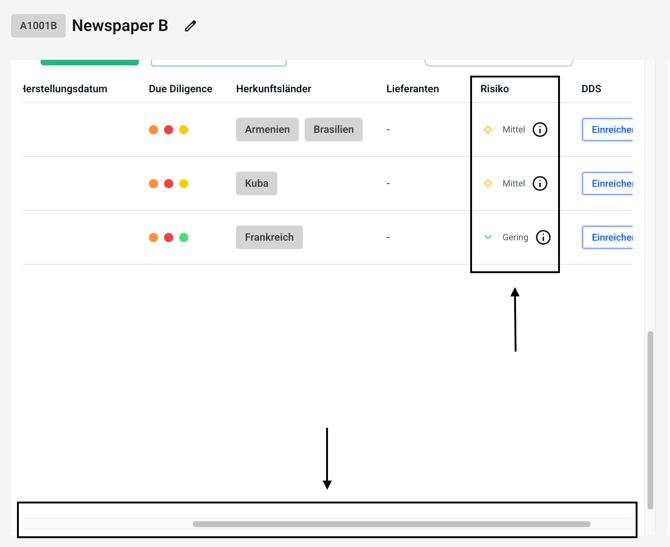Click the Risiko column header
The image size is (670, 547).
click(x=494, y=89)
